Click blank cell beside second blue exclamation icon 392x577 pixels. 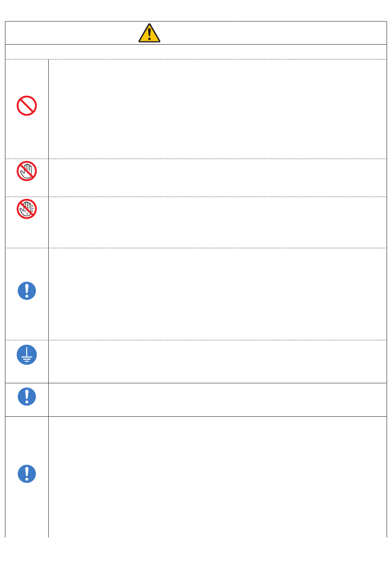tap(217, 400)
